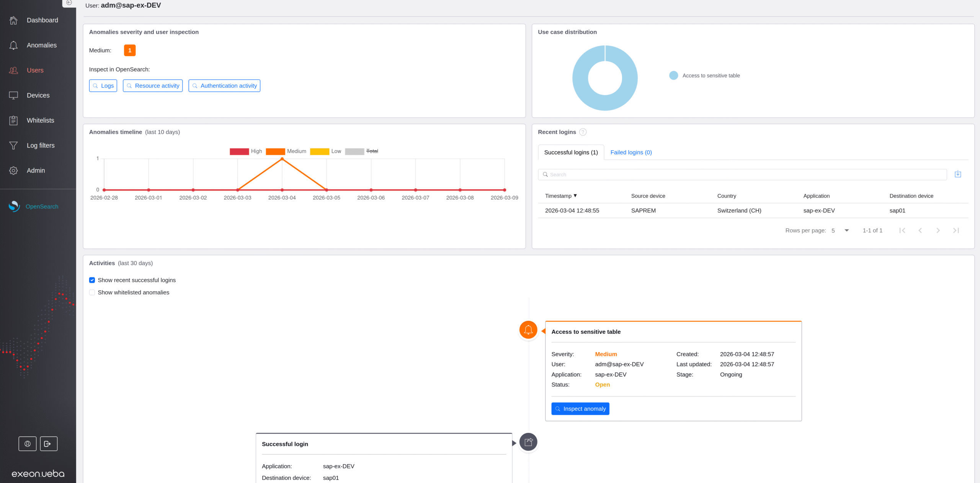The width and height of the screenshot is (980, 483).
Task: Toggle the Total series in timeline legend
Action: pyautogui.click(x=372, y=151)
